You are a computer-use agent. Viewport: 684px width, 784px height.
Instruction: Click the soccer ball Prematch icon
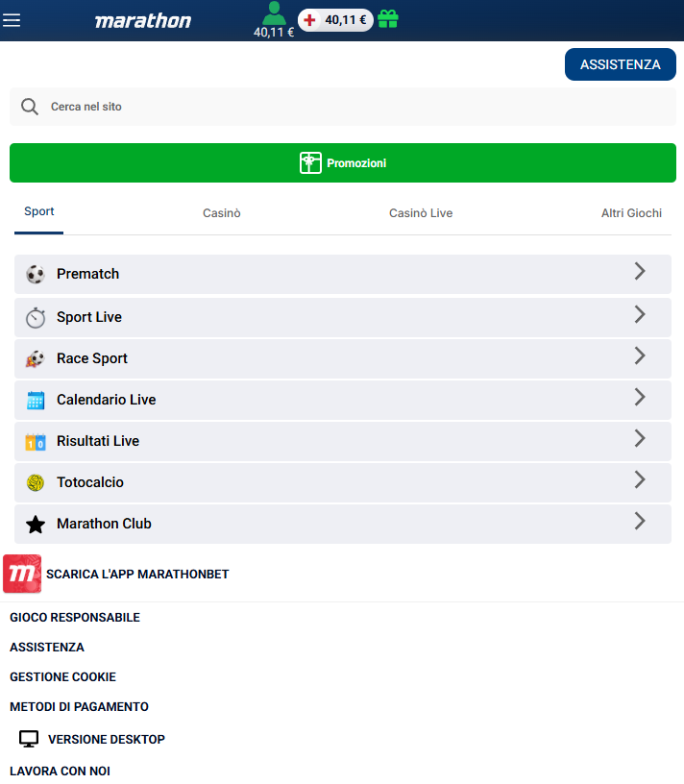coord(36,275)
